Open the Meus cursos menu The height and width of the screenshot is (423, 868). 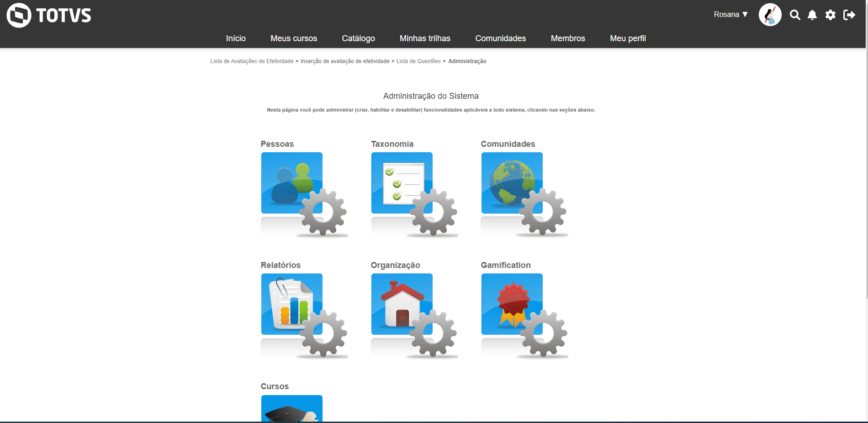[294, 38]
